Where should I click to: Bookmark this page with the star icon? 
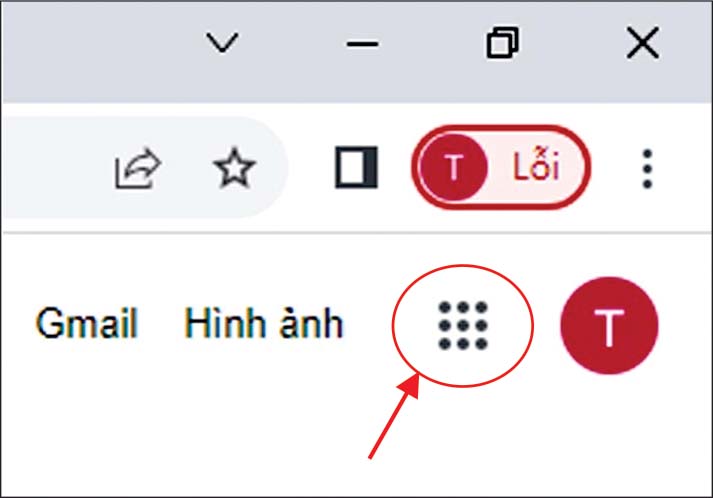pos(234,168)
